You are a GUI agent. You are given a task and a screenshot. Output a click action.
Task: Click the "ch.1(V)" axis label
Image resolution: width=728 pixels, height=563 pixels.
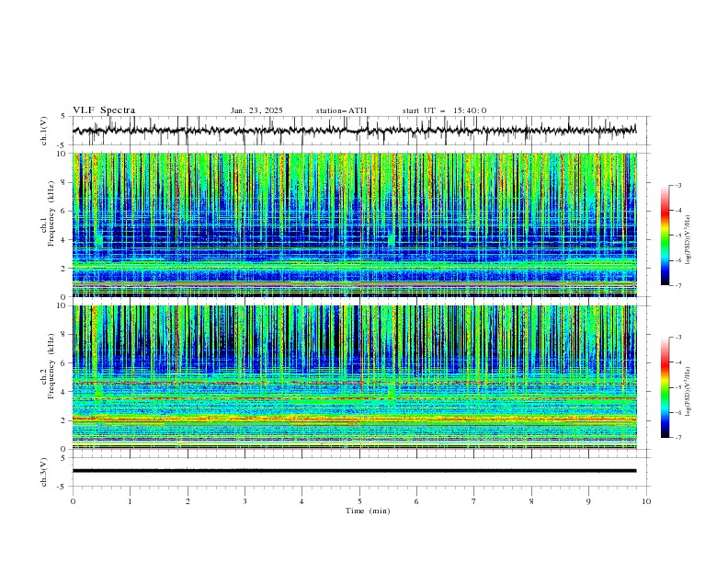pos(44,131)
